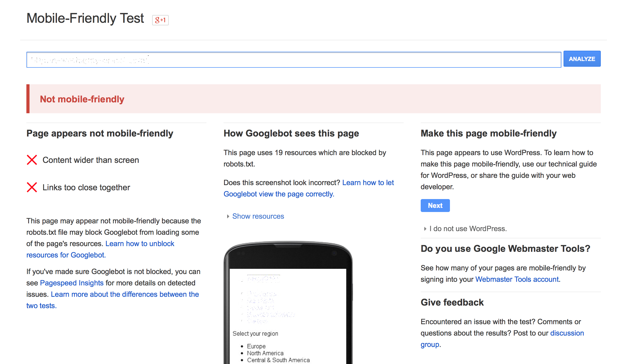Select the I do not use WordPress text
The height and width of the screenshot is (364, 637).
click(x=468, y=229)
